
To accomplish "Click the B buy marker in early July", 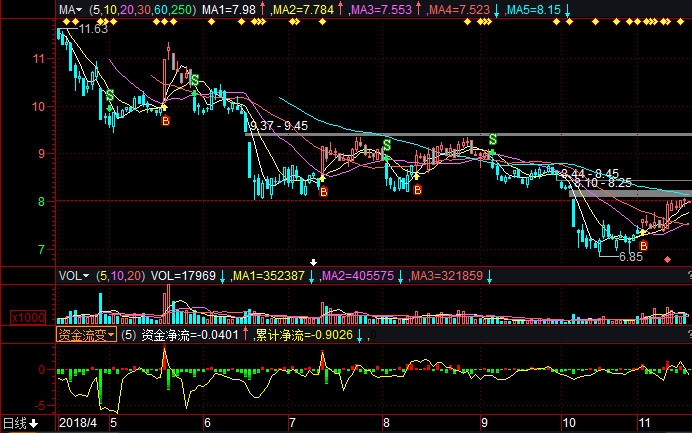I will click(322, 190).
